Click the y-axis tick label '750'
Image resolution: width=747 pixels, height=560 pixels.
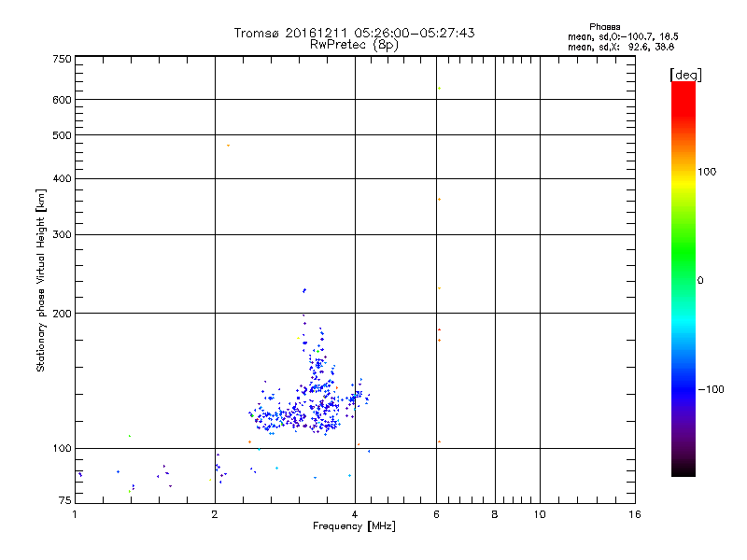point(62,59)
